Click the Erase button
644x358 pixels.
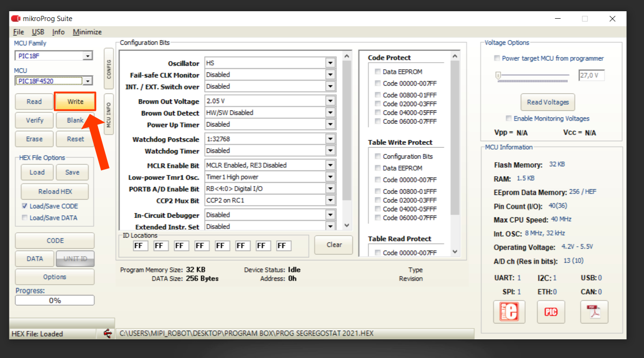tap(34, 139)
